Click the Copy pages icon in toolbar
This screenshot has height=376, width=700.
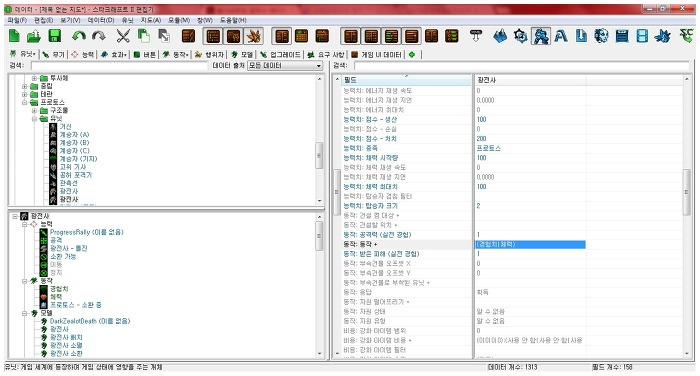(x=143, y=36)
